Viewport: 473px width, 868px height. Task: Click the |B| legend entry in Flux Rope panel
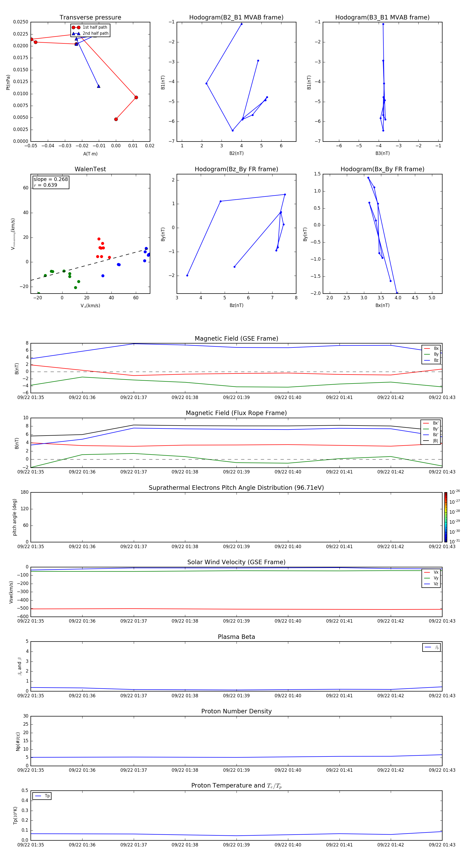tap(431, 441)
